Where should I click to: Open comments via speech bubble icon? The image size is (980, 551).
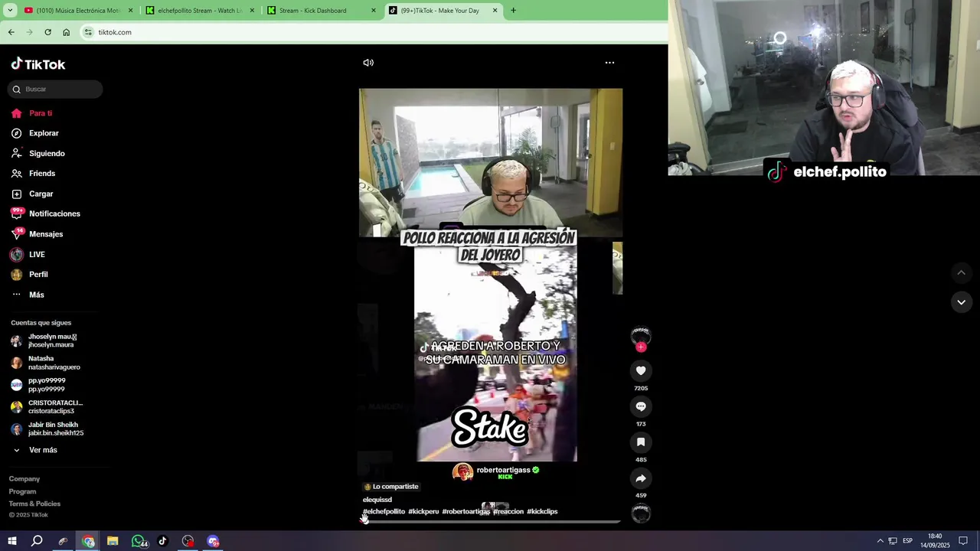tap(641, 406)
